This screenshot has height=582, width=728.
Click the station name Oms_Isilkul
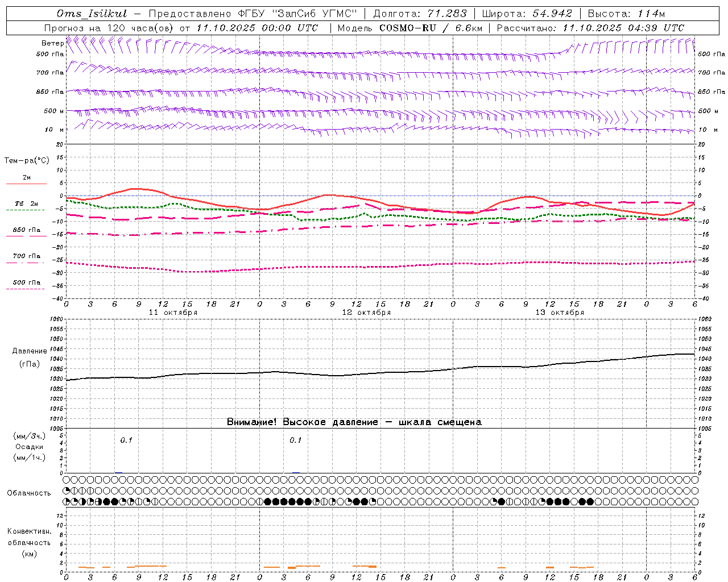pyautogui.click(x=92, y=14)
